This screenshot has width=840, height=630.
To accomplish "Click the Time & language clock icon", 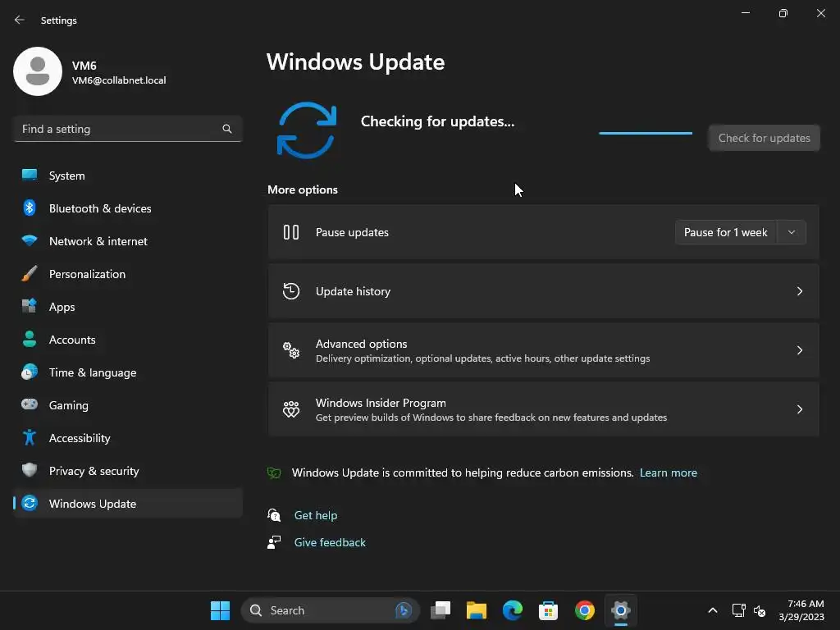I will coord(30,372).
